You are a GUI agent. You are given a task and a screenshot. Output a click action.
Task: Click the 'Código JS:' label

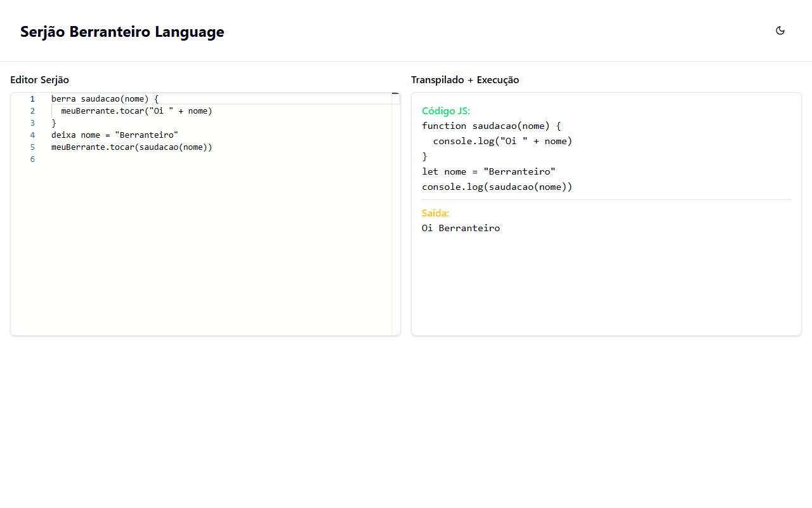(x=446, y=111)
